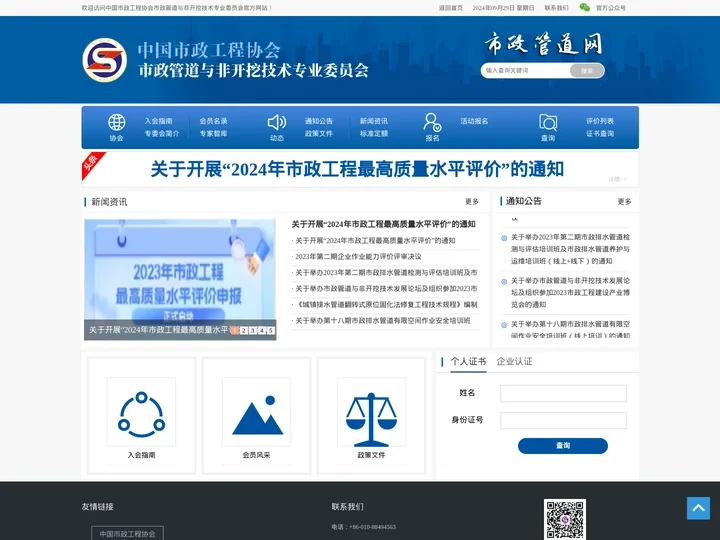
Task: Click the 搜索 search button
Action: 587,71
